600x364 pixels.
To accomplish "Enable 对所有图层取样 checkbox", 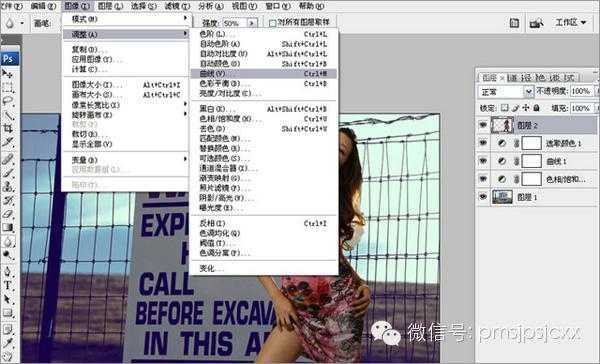I will pyautogui.click(x=272, y=23).
